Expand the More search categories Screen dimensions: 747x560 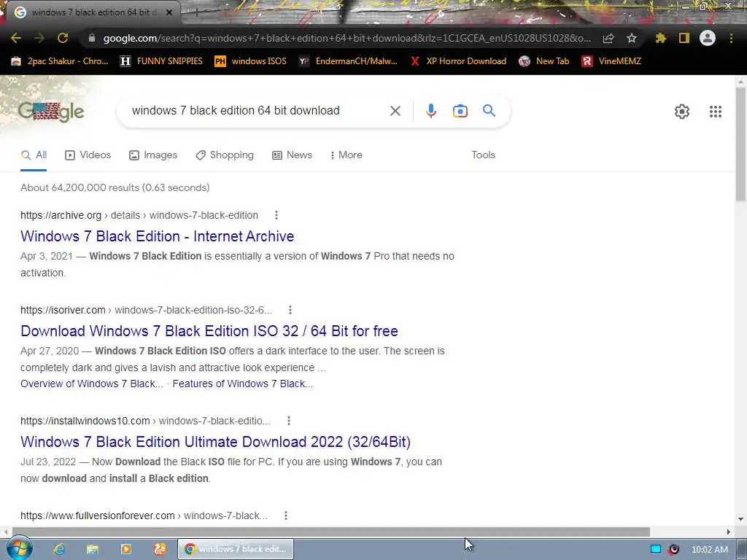point(347,155)
